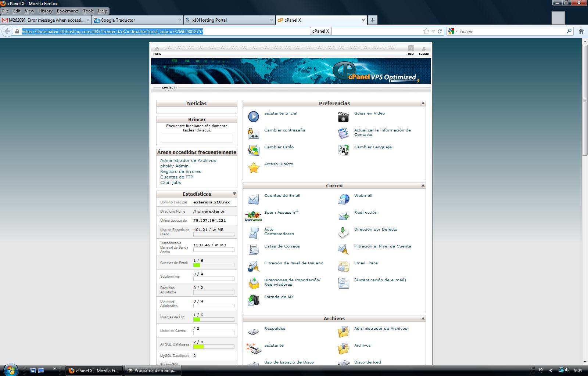Click the Cambiar Lenguaje icon
Viewport: 588px width, 376px height.
coord(343,151)
